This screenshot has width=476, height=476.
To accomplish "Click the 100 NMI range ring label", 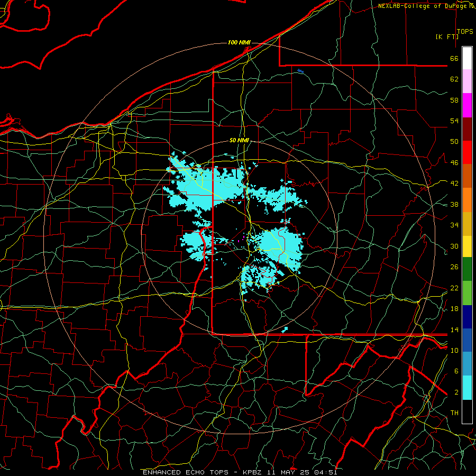I will pos(239,42).
